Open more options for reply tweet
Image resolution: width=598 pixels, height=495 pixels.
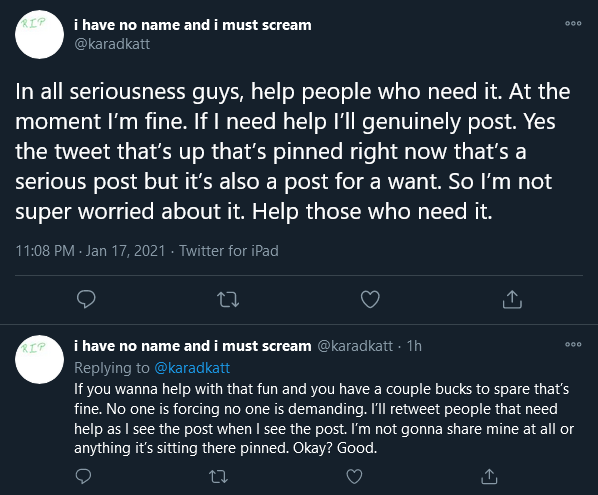pos(573,344)
